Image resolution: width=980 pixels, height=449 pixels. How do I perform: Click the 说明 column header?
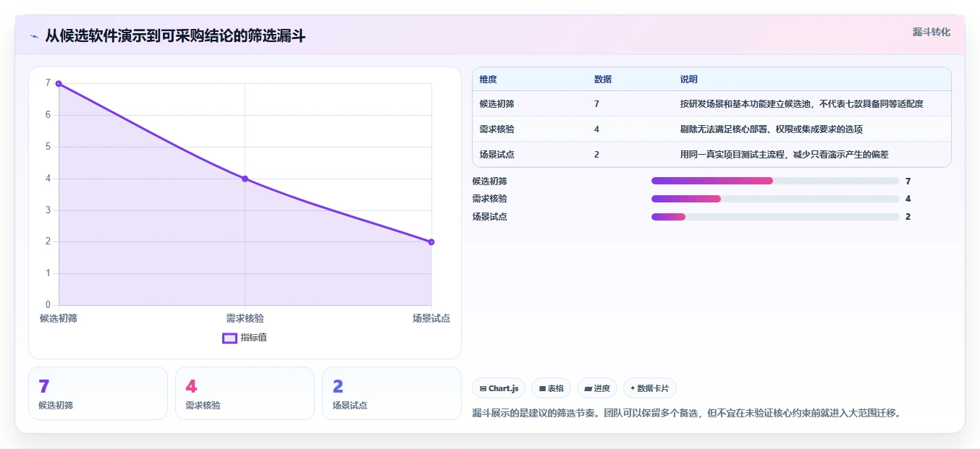coord(688,80)
